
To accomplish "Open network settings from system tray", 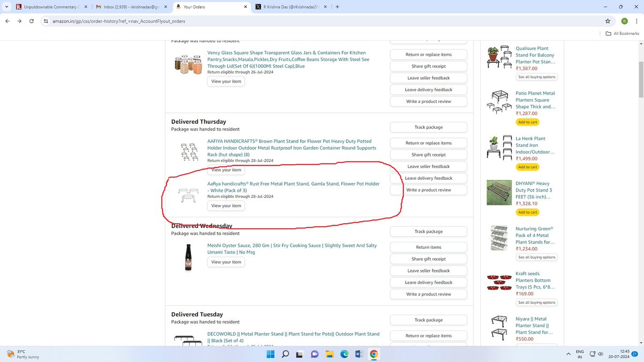I will (592, 354).
